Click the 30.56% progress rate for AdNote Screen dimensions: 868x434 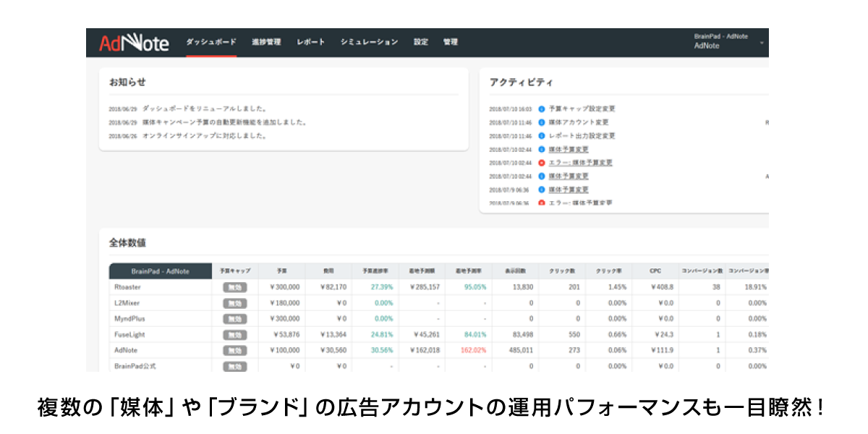382,350
